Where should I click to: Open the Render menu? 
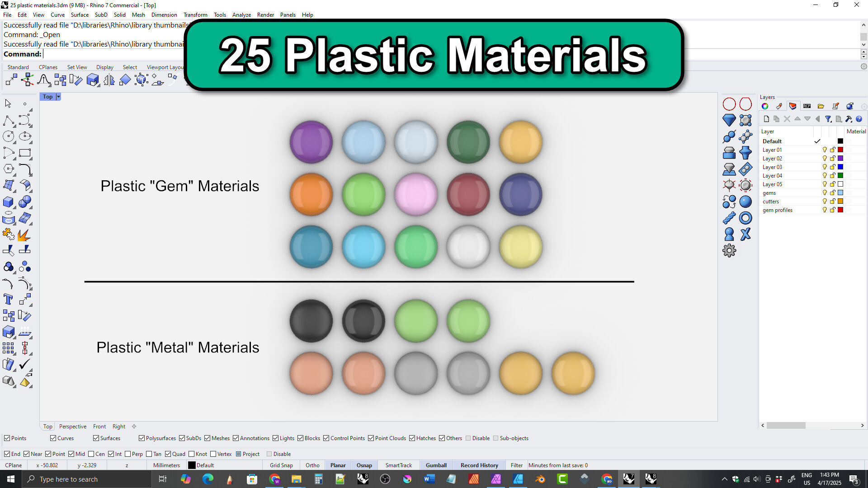[265, 14]
